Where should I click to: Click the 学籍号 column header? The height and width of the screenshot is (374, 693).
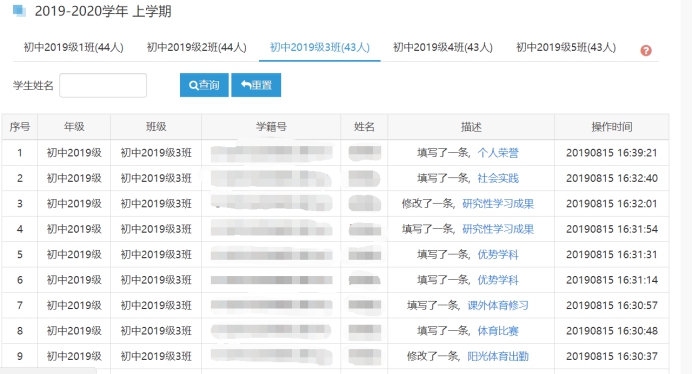click(x=271, y=127)
